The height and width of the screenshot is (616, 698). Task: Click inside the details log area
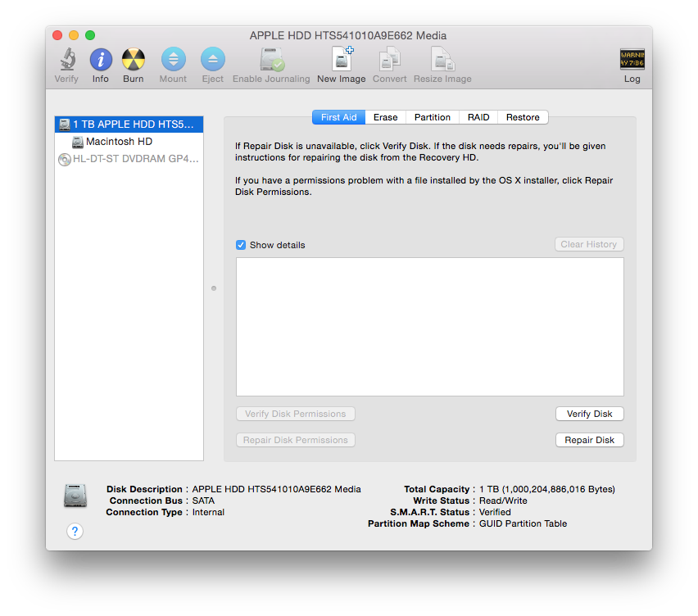click(x=430, y=327)
